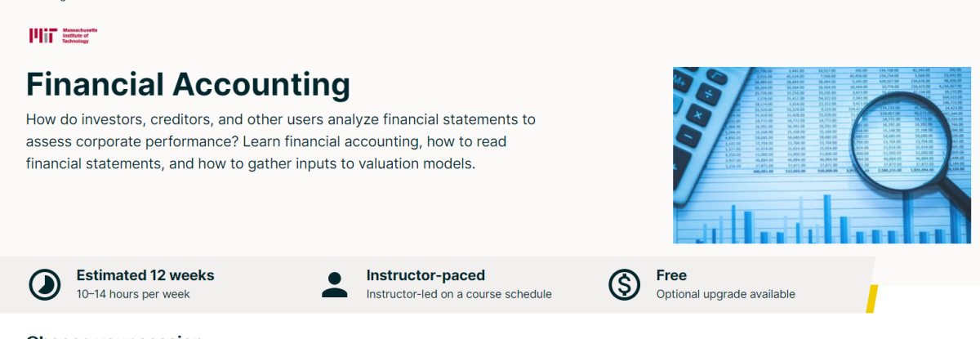Select the Instructor-paced label

pos(425,275)
